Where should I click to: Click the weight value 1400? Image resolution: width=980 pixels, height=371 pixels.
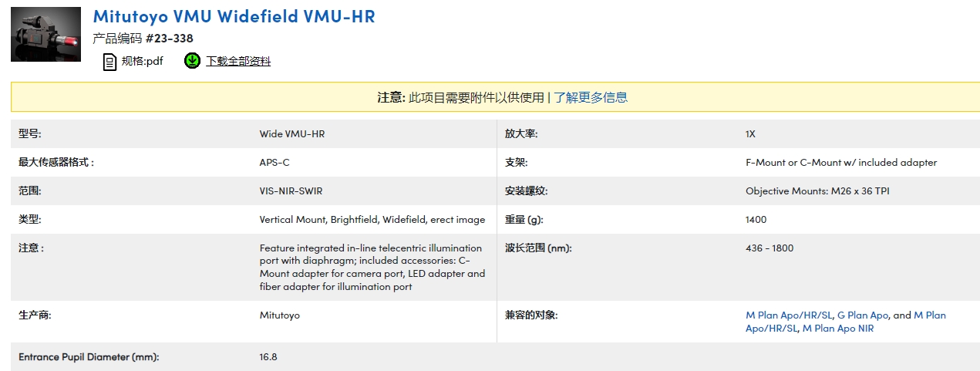pos(756,220)
